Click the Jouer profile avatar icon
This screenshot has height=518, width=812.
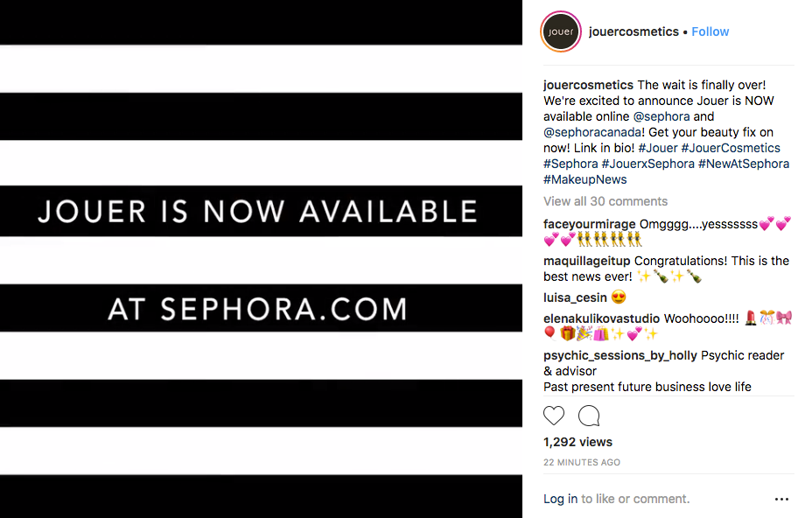(x=560, y=31)
